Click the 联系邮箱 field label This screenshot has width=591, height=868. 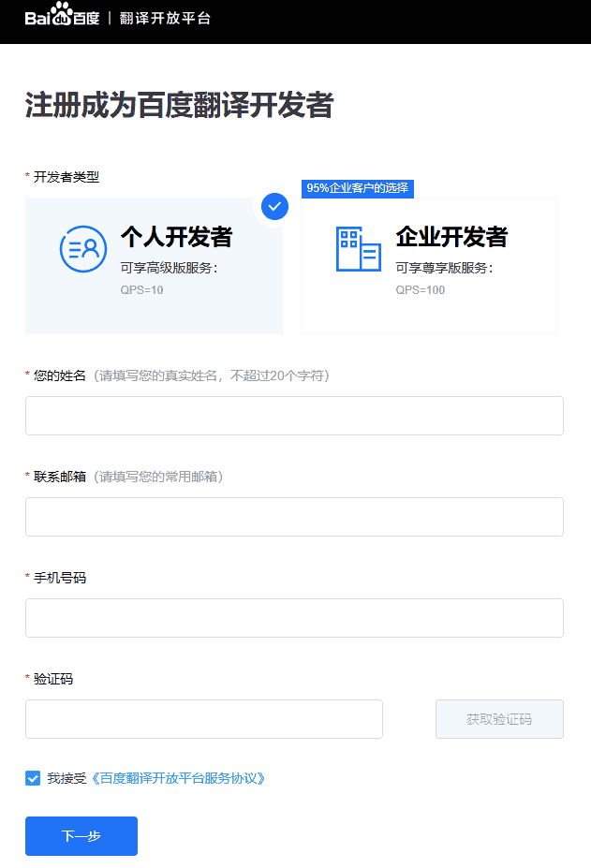pos(60,477)
